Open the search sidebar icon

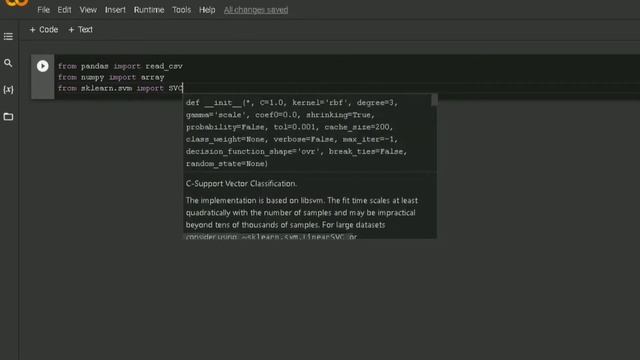click(8, 63)
